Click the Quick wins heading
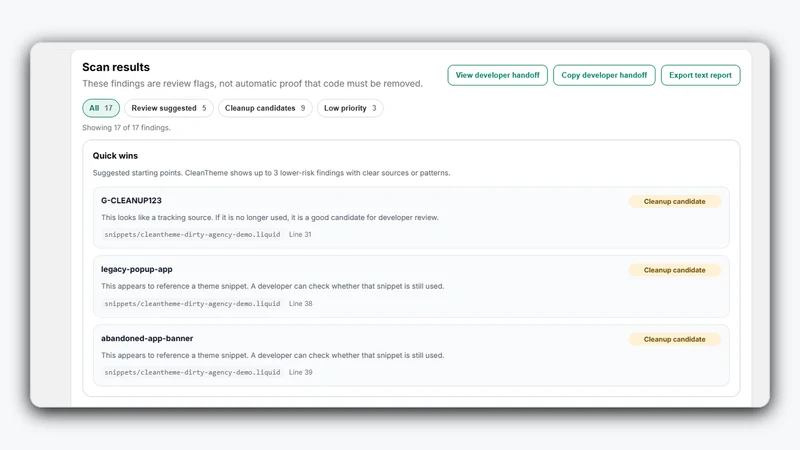This screenshot has width=800, height=450. tap(115, 156)
